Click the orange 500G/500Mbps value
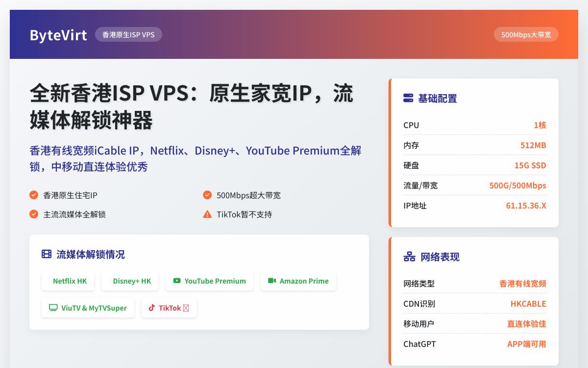 click(517, 185)
